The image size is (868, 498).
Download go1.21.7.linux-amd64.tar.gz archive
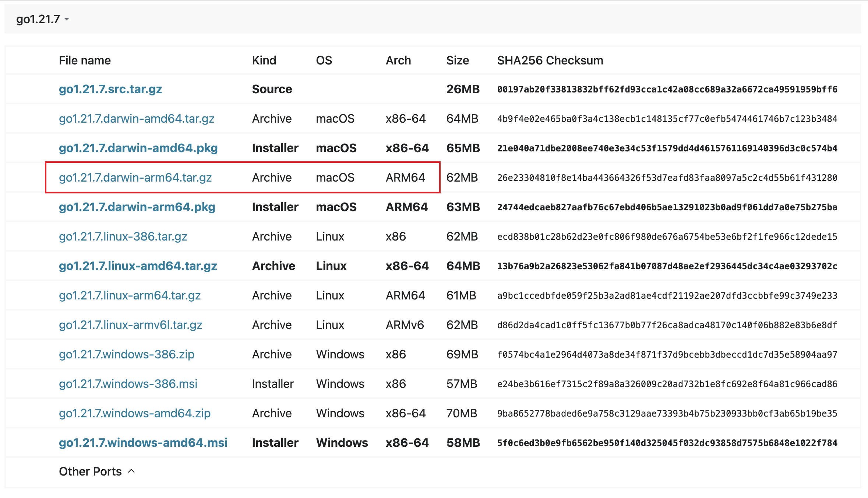pos(138,266)
